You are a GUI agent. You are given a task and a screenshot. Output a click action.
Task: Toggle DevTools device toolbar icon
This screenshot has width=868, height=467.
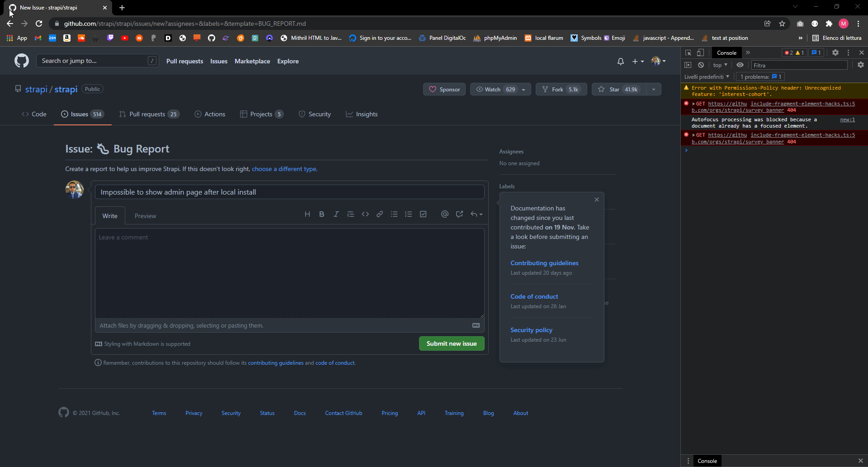(x=700, y=52)
